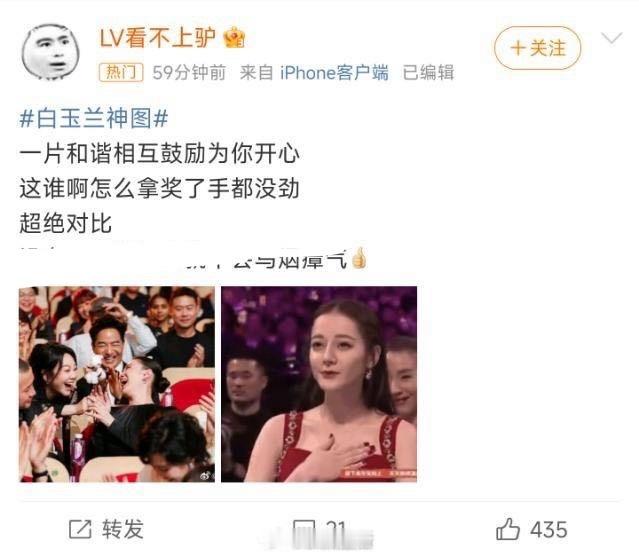The height and width of the screenshot is (556, 639).
Task: View the audience celebration photo thumbnail
Action: point(117,384)
